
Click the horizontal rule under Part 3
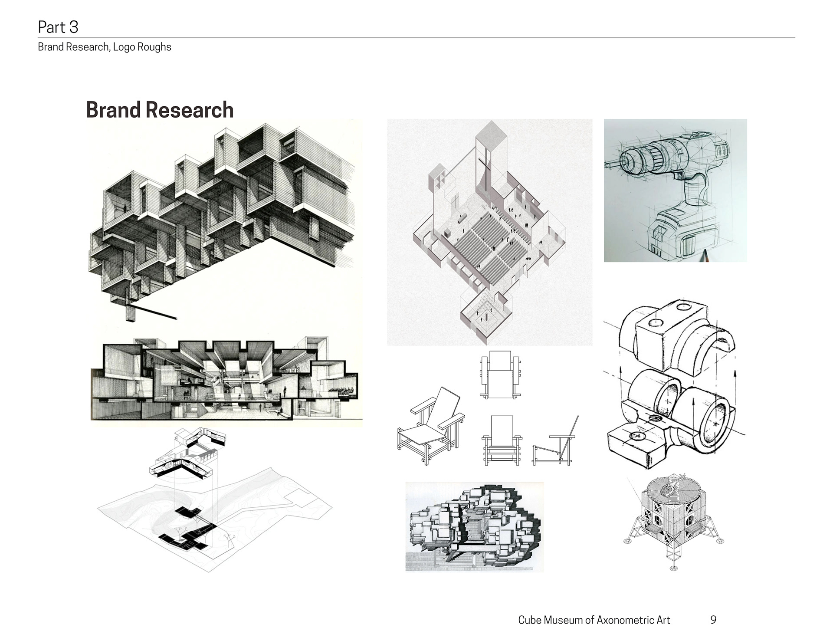tap(416, 38)
